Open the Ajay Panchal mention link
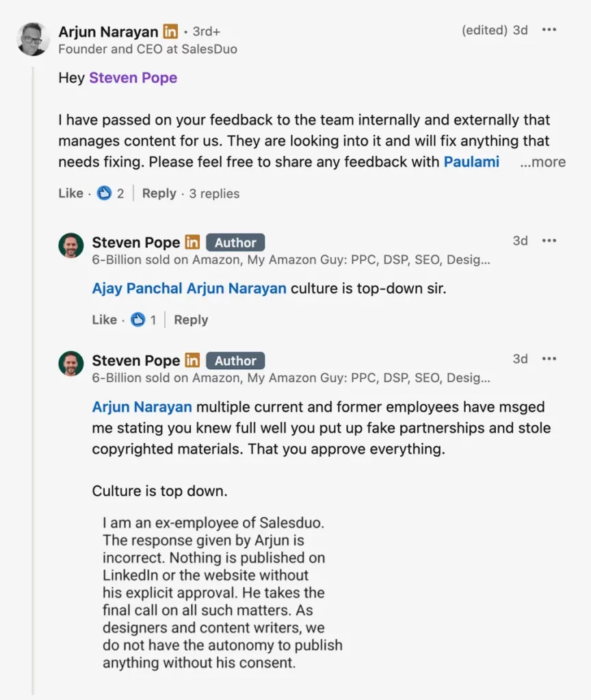 137,288
